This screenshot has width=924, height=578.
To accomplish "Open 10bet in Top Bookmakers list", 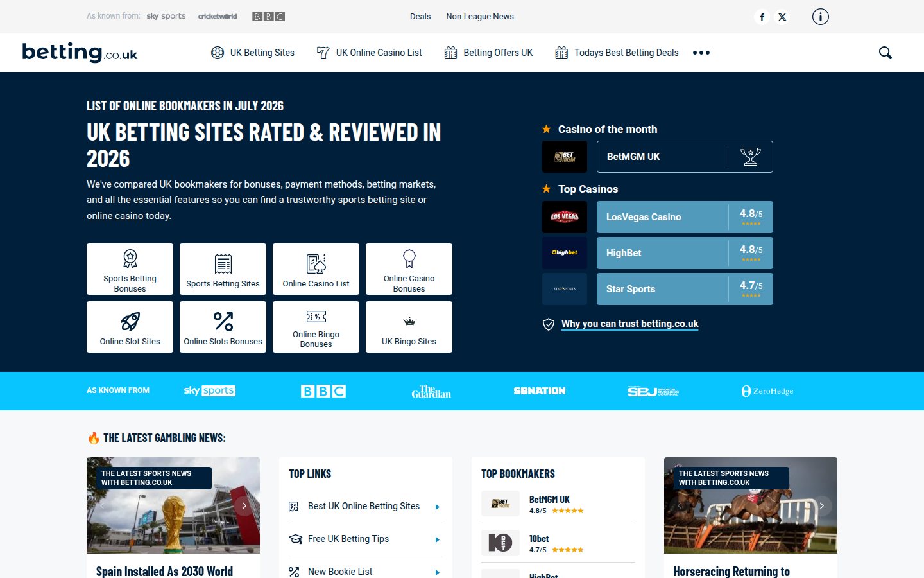I will [x=539, y=539].
